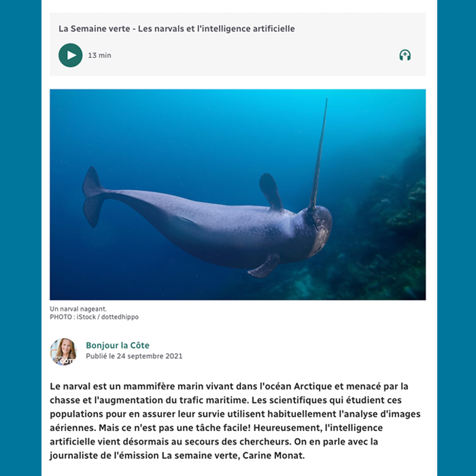
Task: Click the Bonjour la Côte host avatar
Action: [63, 352]
